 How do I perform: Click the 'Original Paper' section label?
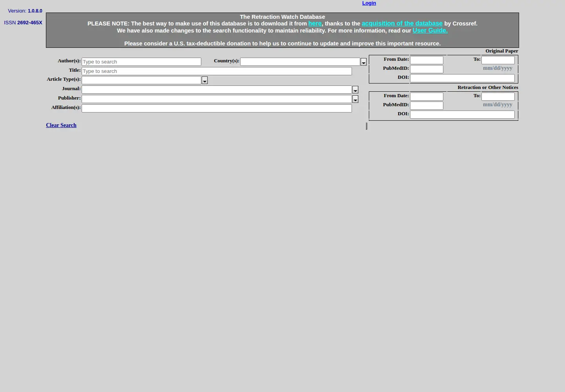pos(502,51)
